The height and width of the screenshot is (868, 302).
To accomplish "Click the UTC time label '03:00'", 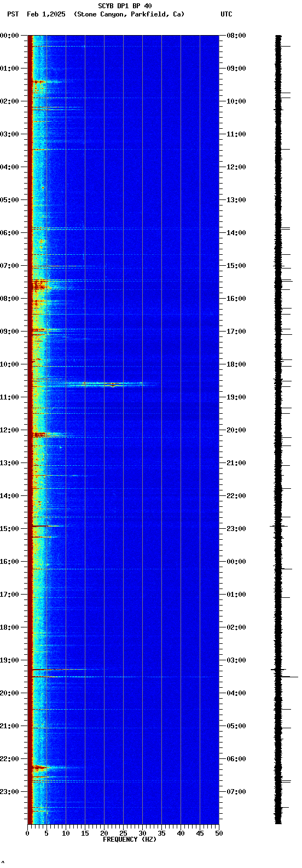I will point(236,660).
